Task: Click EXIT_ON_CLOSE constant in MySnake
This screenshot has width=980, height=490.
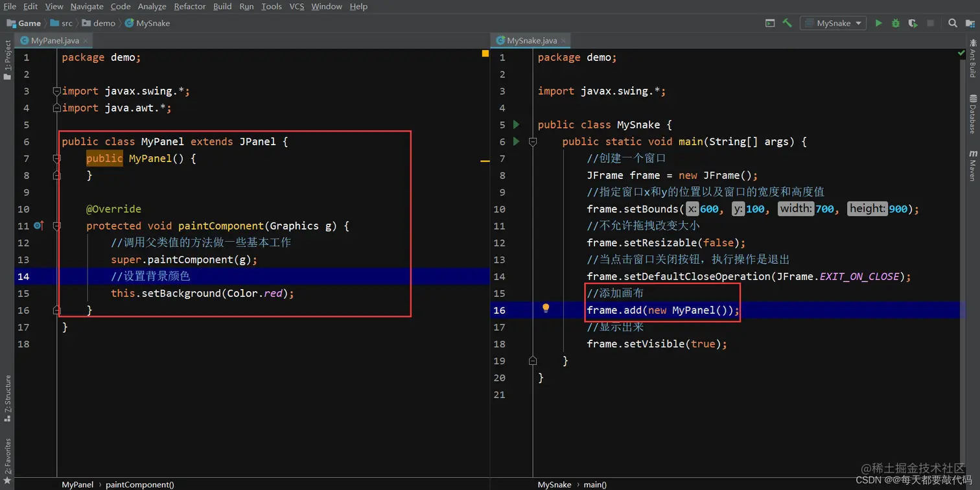Action: 859,276
